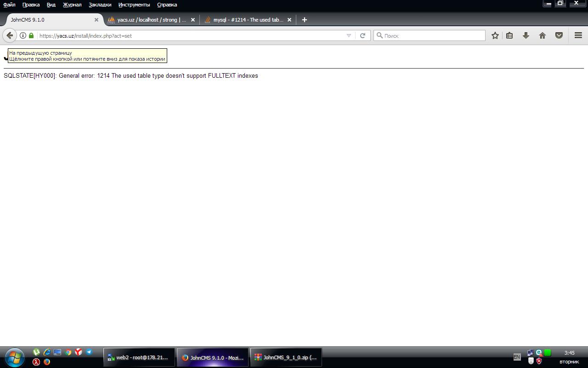Image resolution: width=588 pixels, height=368 pixels.
Task: Click the search magnifier icon
Action: tap(379, 35)
